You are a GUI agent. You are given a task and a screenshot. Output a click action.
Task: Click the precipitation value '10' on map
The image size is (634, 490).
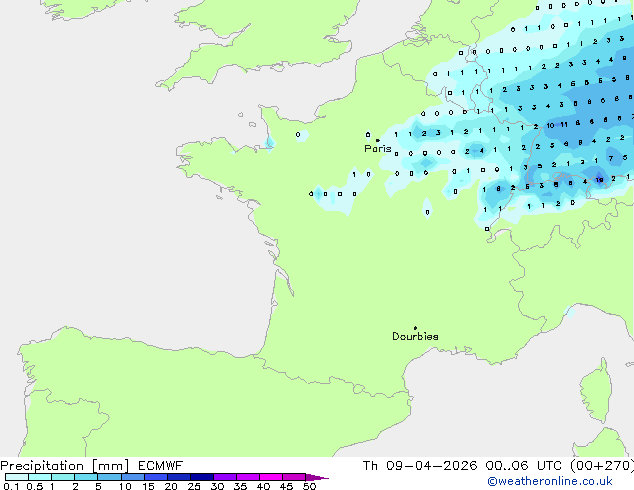click(x=550, y=126)
